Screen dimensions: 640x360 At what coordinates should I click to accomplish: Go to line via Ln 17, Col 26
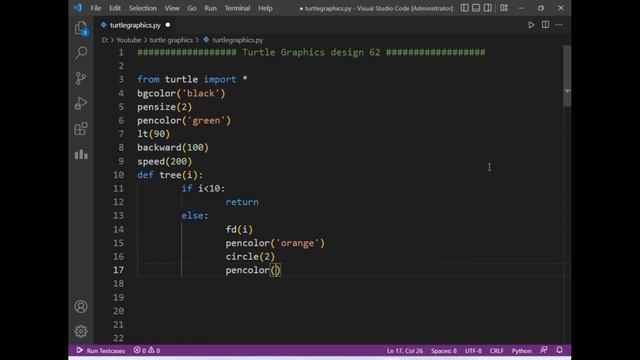pyautogui.click(x=404, y=351)
